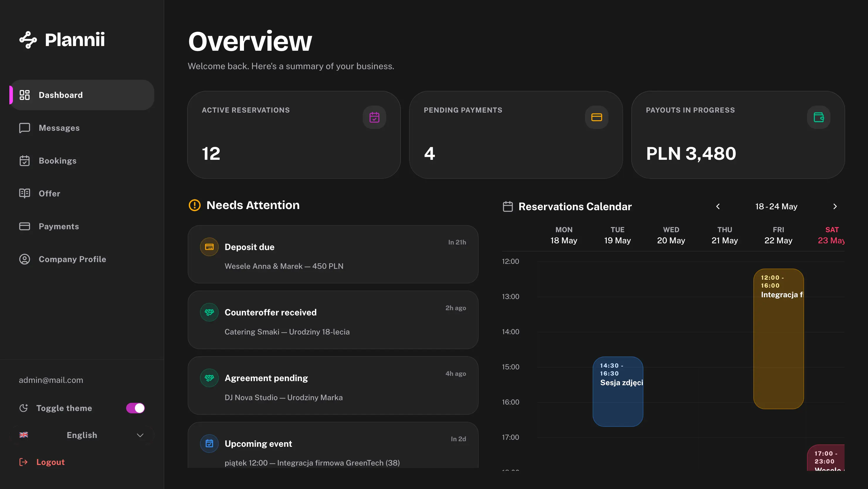Click the Agreement pending handshake icon

click(209, 378)
